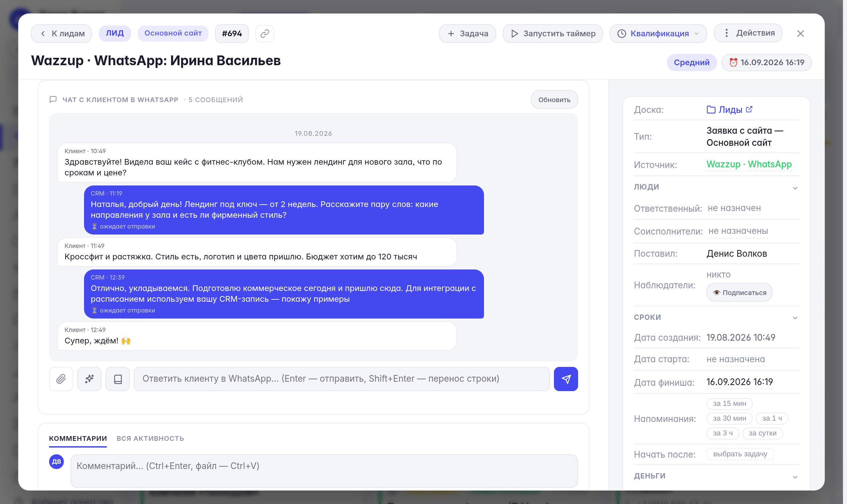Toggle the за 1 ч reminder
Screen dimensions: 847x504
772,418
